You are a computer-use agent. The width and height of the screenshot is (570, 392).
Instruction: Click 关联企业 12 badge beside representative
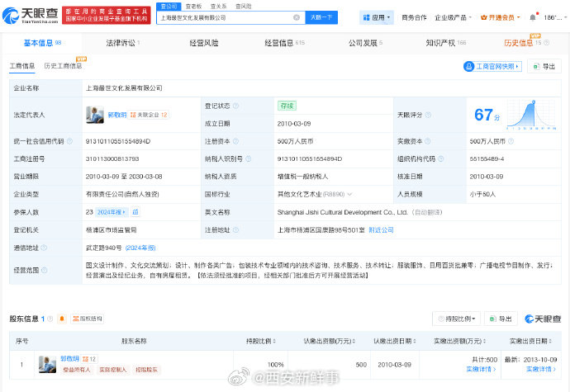(x=149, y=115)
